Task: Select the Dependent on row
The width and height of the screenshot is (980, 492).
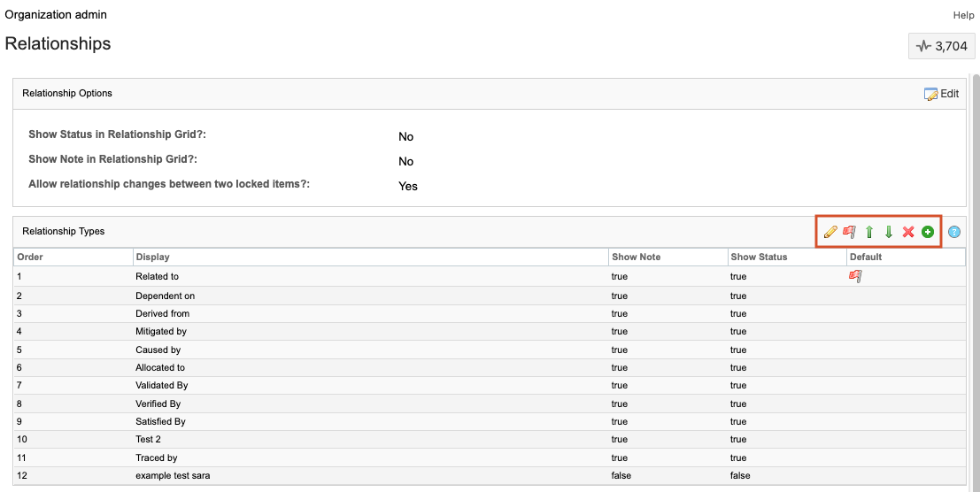Action: (490, 296)
